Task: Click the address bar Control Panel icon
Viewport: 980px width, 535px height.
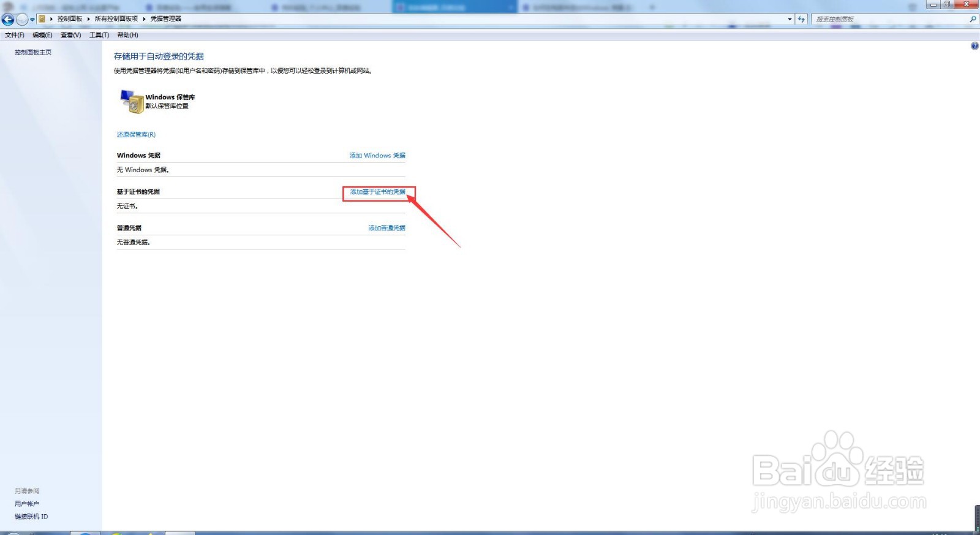Action: pyautogui.click(x=42, y=19)
